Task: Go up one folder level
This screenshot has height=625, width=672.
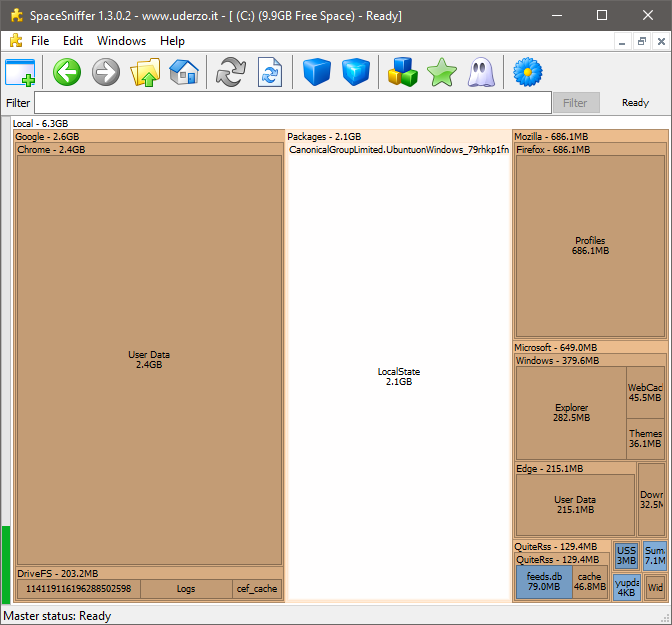Action: 145,72
